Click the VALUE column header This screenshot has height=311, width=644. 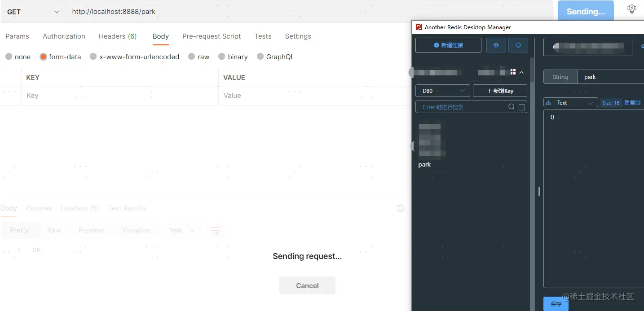234,78
